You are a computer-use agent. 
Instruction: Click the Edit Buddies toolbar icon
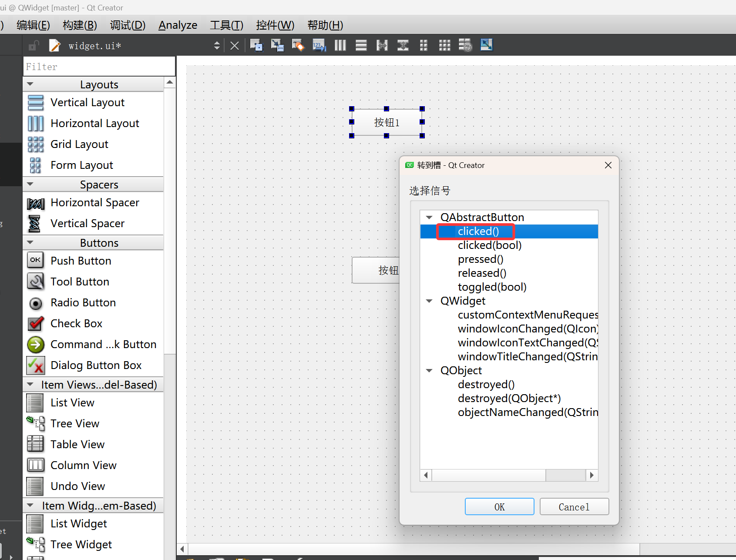298,45
